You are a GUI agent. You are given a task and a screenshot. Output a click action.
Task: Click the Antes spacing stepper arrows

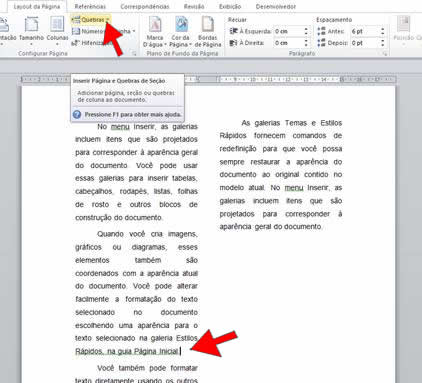point(383,31)
